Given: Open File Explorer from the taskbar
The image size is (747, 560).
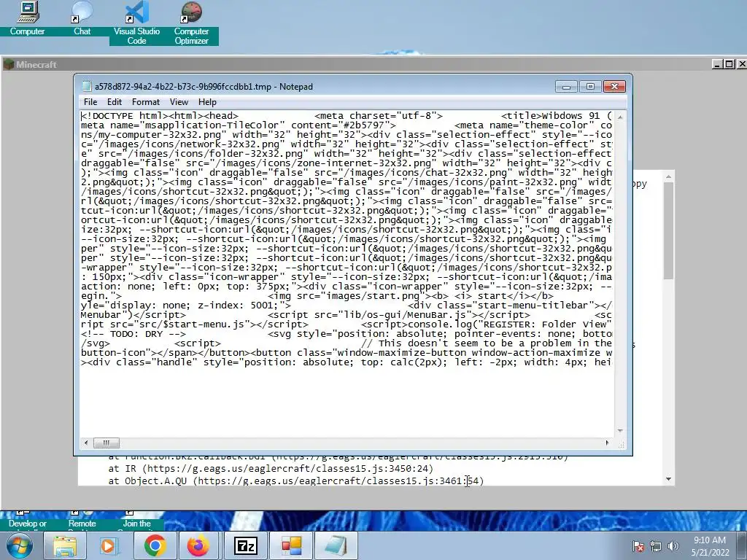Looking at the screenshot, I should 65,545.
